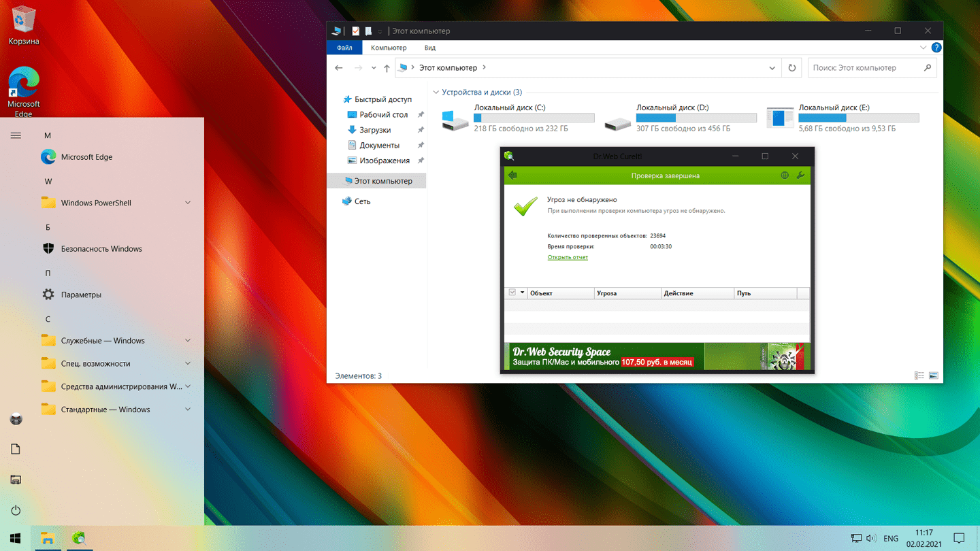
Task: Click Dr.Web CureIt taskbar icon
Action: pyautogui.click(x=79, y=538)
